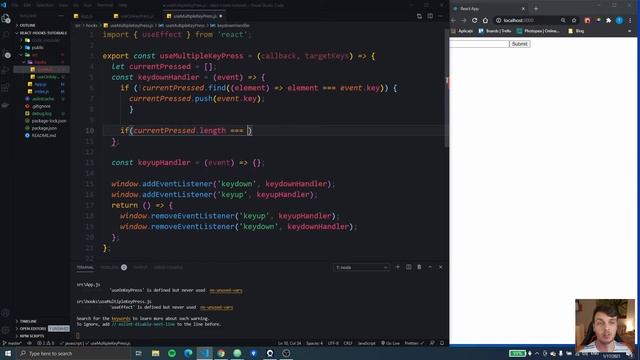Screen dimensions: 640x360
Task: Open Microsoft Edge from the taskbar
Action: pos(188,353)
